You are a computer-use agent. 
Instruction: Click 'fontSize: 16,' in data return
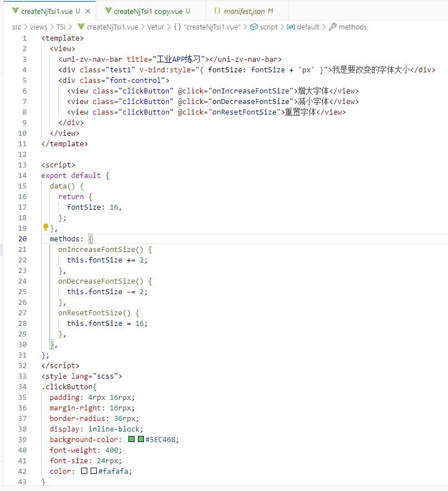pyautogui.click(x=94, y=207)
